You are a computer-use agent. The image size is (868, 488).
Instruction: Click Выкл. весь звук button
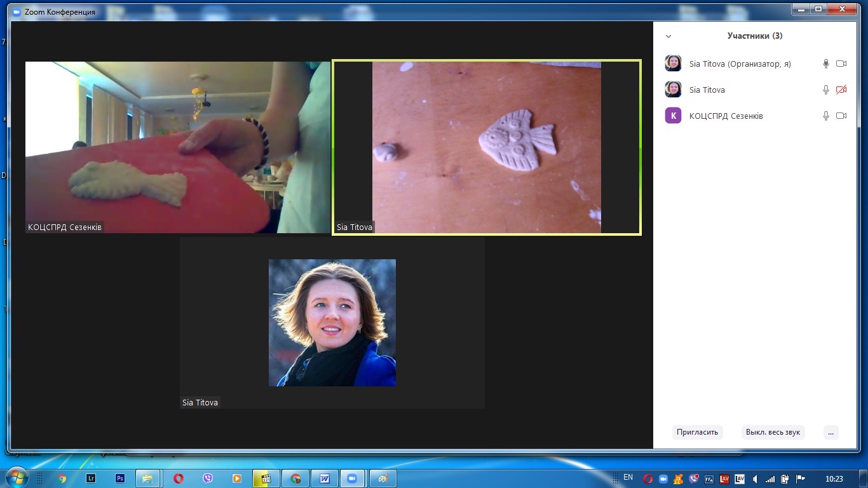pos(773,432)
